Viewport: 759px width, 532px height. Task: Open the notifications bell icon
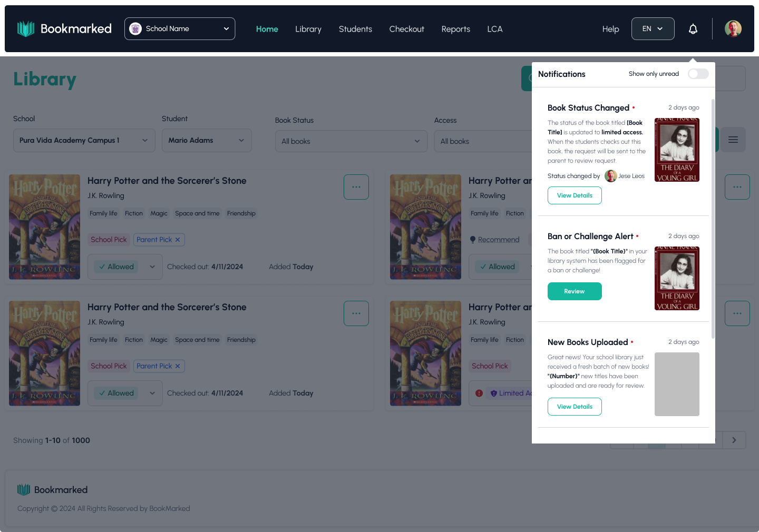point(693,29)
